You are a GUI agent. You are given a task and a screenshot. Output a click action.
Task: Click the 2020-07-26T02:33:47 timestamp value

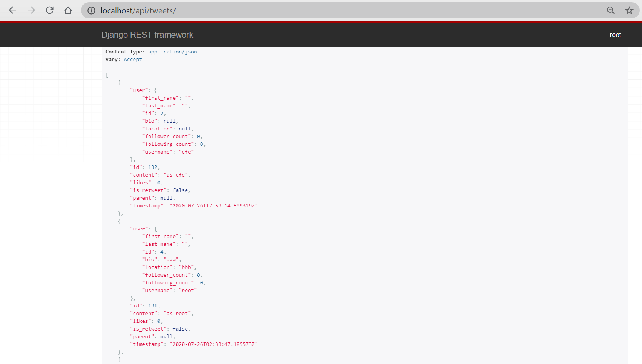pyautogui.click(x=214, y=344)
